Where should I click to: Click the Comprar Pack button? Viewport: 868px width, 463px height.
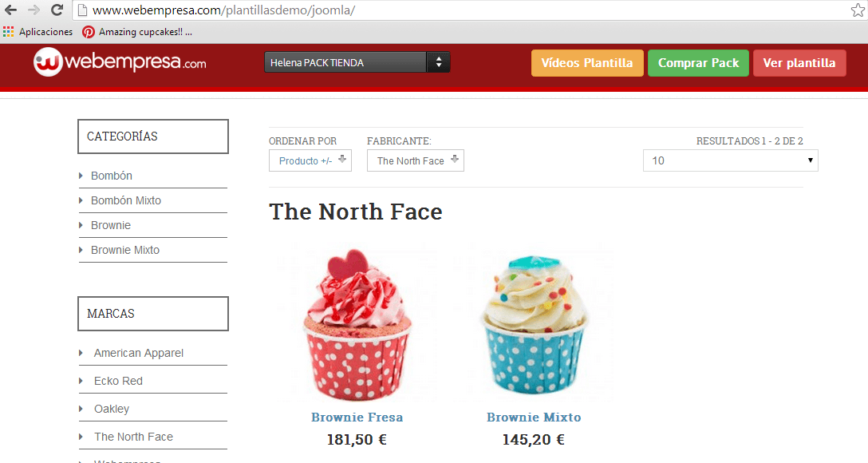click(698, 63)
